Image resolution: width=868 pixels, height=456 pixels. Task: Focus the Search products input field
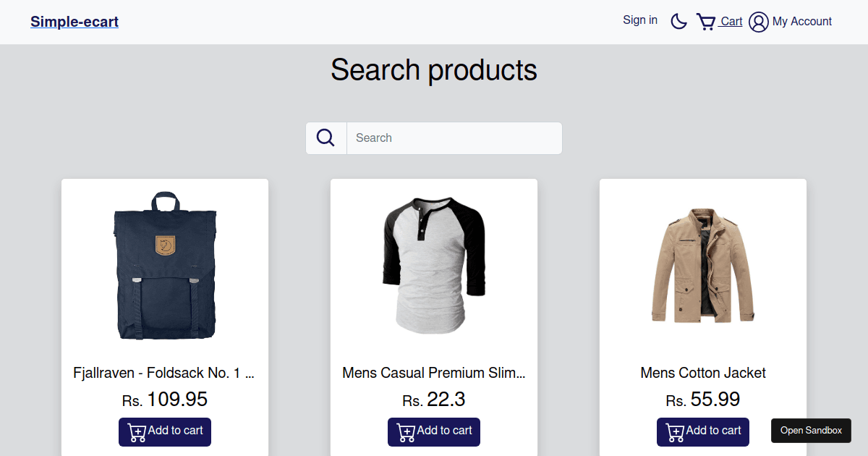point(454,138)
